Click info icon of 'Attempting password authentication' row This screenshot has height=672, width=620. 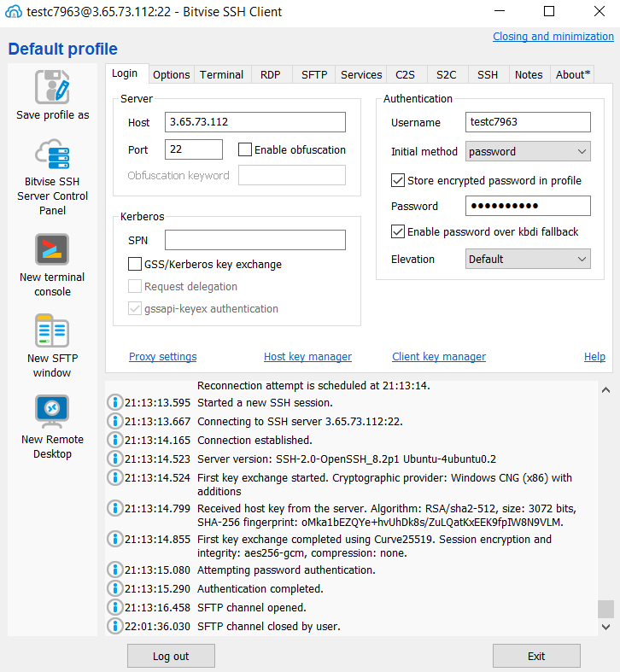pyautogui.click(x=114, y=570)
